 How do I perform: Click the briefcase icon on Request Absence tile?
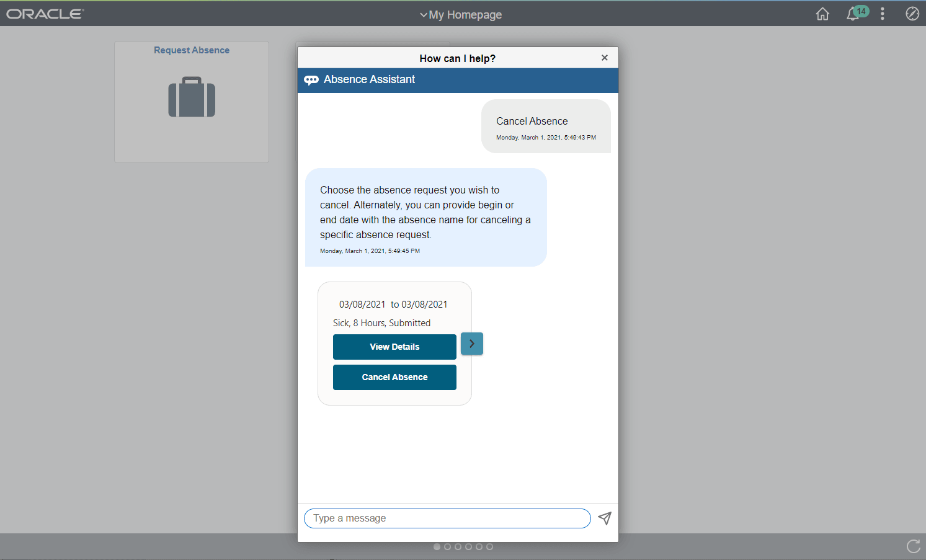coord(192,97)
